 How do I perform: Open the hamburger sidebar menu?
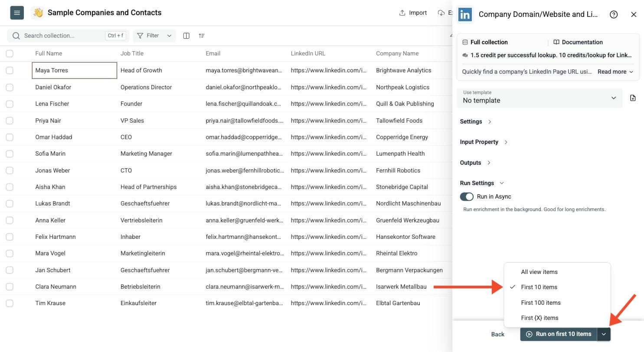pos(17,13)
